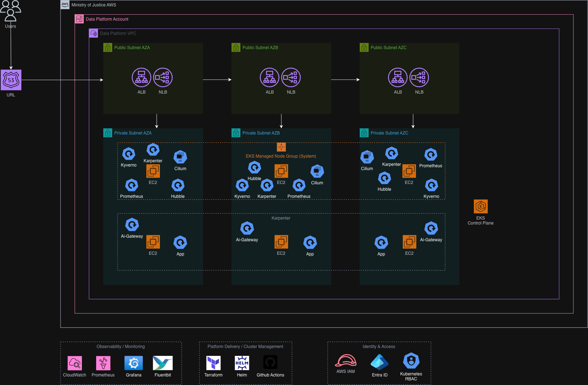Click the App icon in Private Subnet AZA
588x385 pixels.
coord(180,243)
